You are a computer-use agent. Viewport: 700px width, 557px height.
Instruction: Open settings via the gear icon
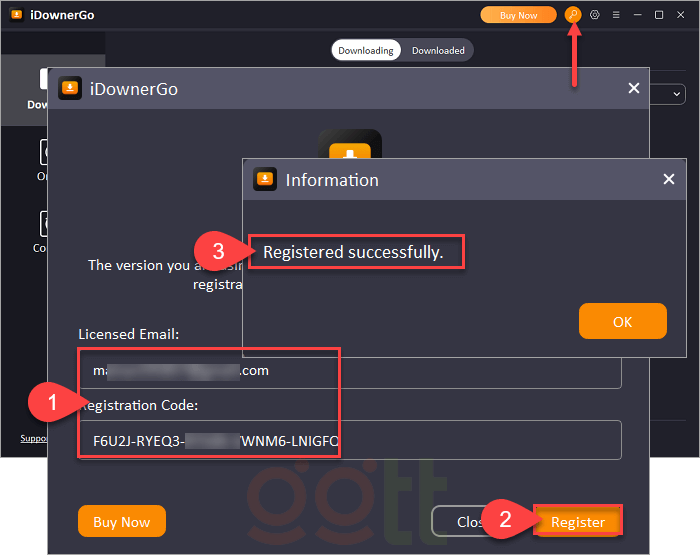[x=595, y=15]
